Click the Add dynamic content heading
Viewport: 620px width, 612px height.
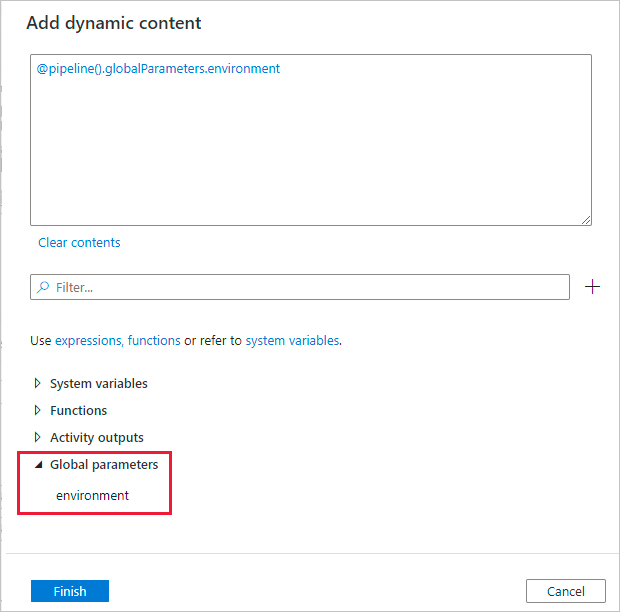pos(113,22)
